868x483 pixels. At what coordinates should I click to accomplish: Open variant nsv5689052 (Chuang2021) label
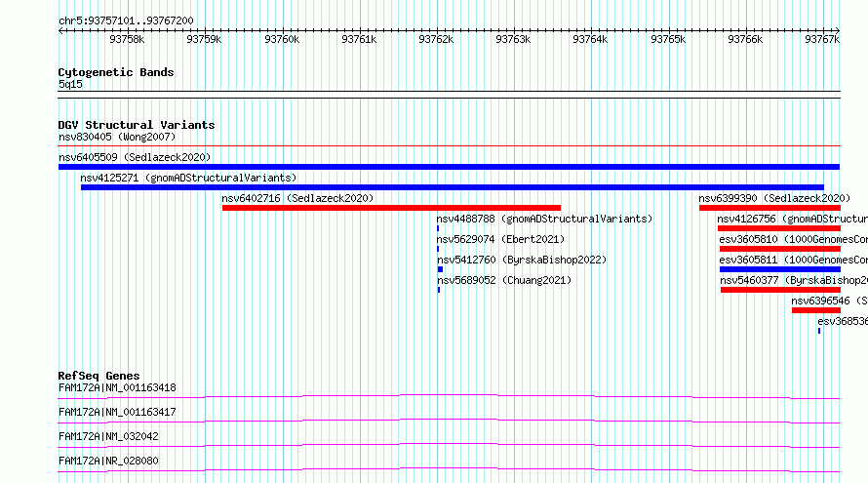point(504,280)
